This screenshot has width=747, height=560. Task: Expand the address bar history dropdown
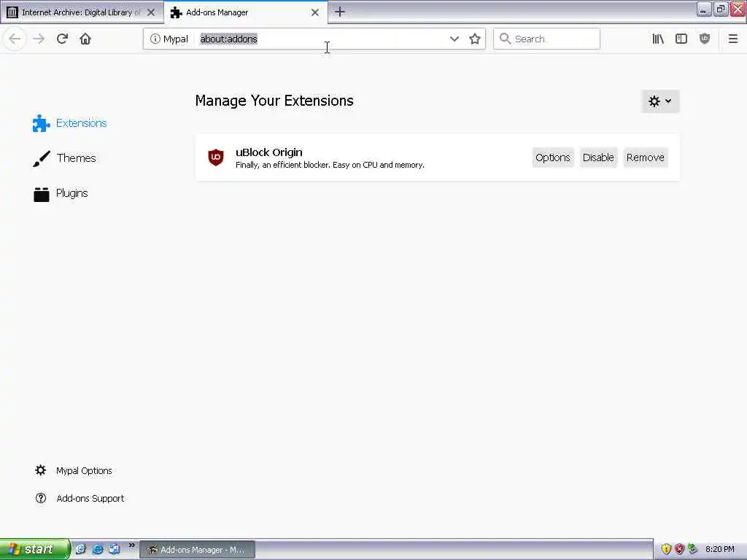click(x=454, y=39)
